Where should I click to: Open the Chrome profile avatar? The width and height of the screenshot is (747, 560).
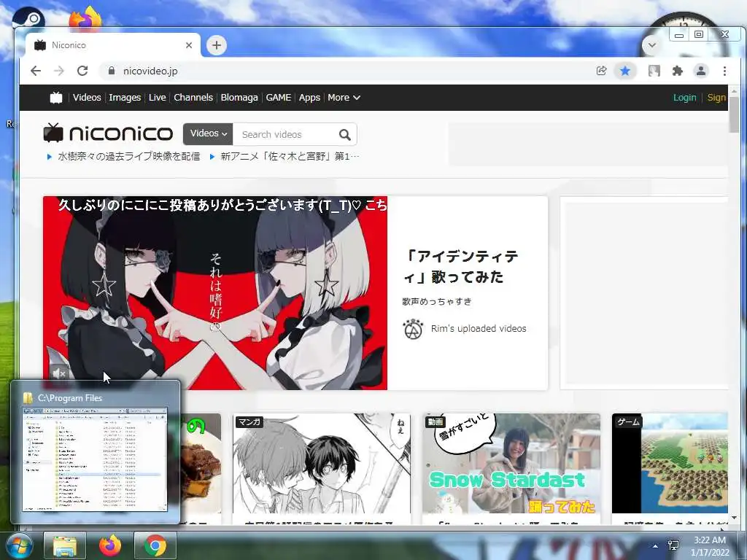point(701,71)
